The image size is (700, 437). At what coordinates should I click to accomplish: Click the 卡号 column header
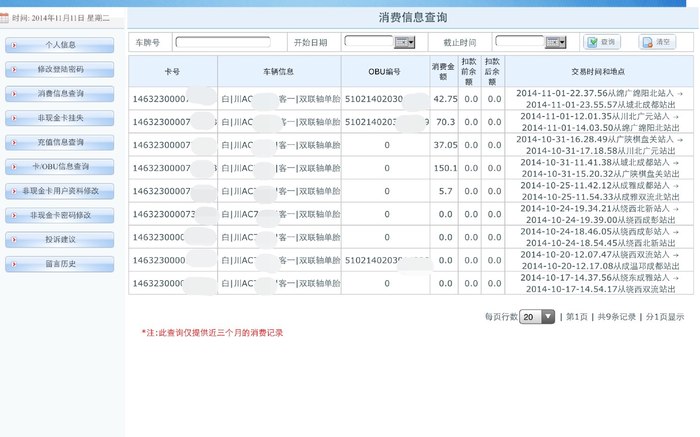tap(172, 72)
